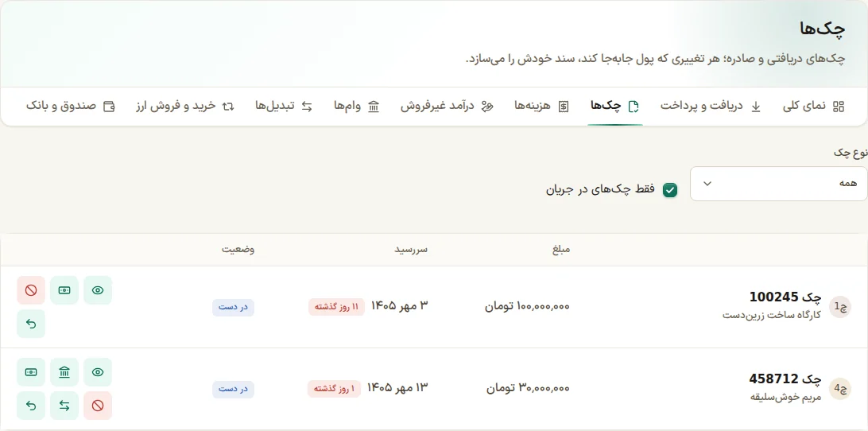Click return arrow icon for check 100245
Image resolution: width=868 pixels, height=431 pixels.
[x=31, y=324]
